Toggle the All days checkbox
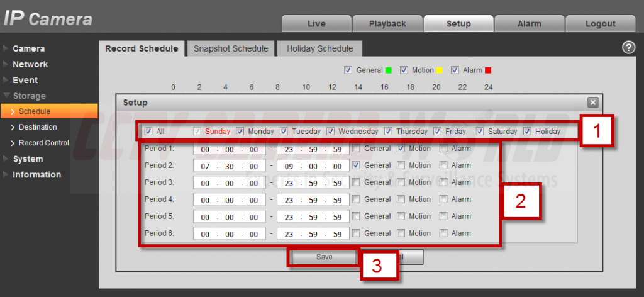 (148, 132)
